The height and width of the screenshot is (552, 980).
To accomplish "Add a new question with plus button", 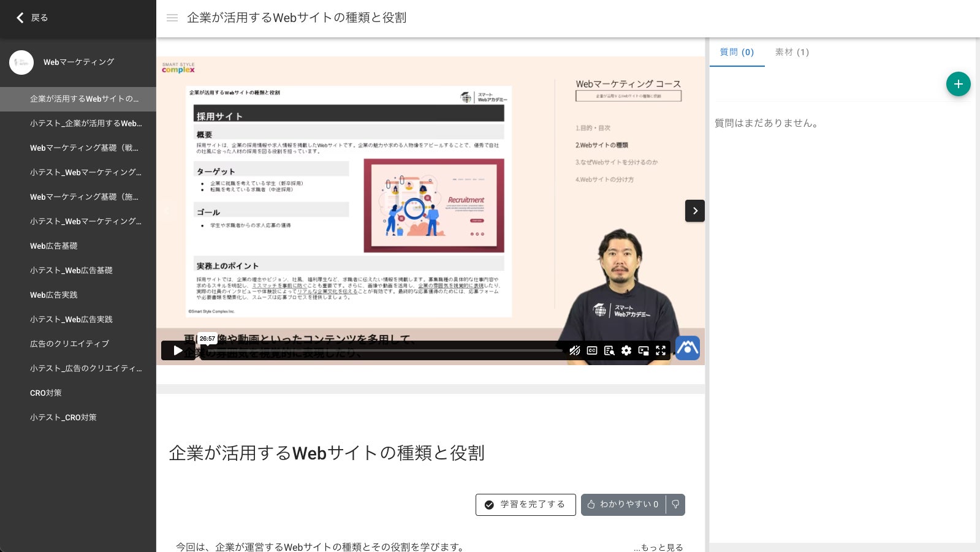I will 959,84.
